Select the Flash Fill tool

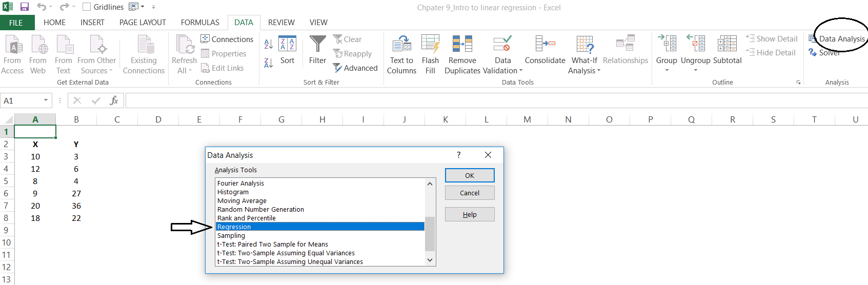tap(430, 54)
